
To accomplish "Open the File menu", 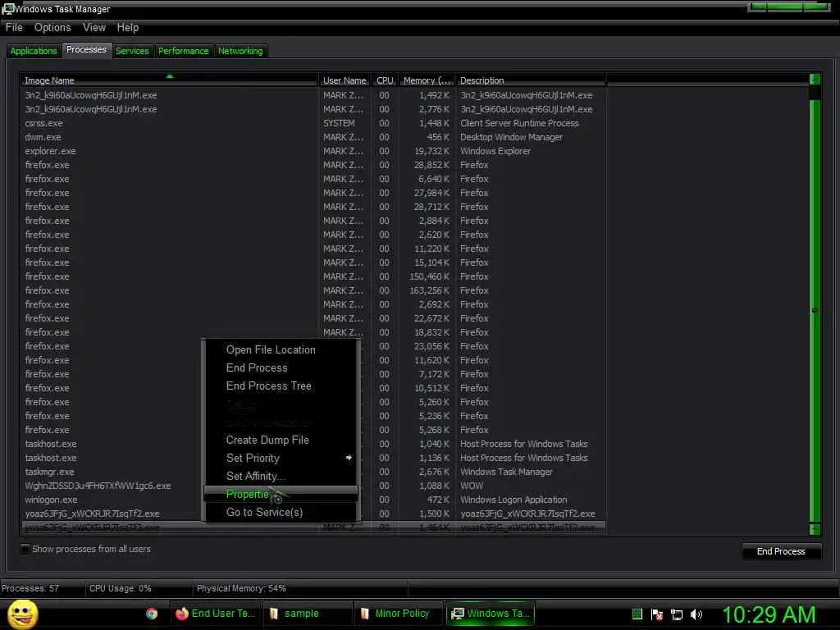I will 14,27.
